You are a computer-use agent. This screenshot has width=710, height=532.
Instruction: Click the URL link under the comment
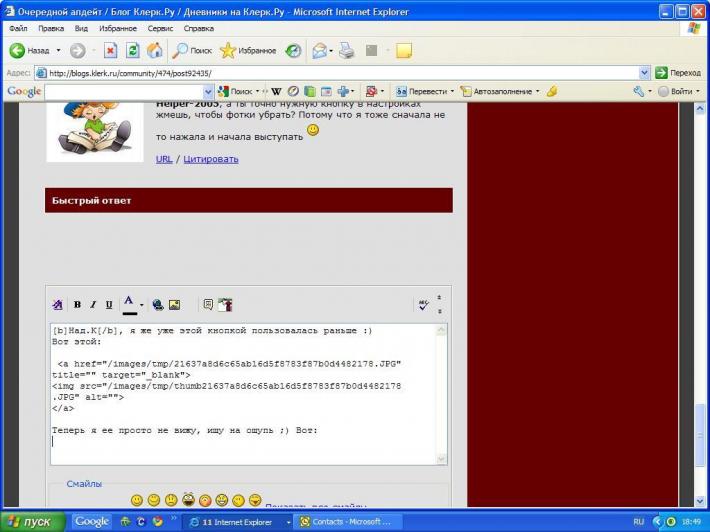click(x=164, y=159)
